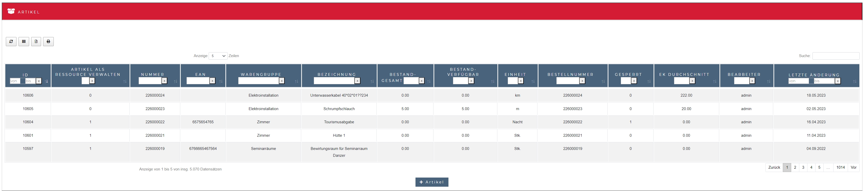Click EAN value 6766665467564
Screen dimensions: 868x191
tap(203, 149)
